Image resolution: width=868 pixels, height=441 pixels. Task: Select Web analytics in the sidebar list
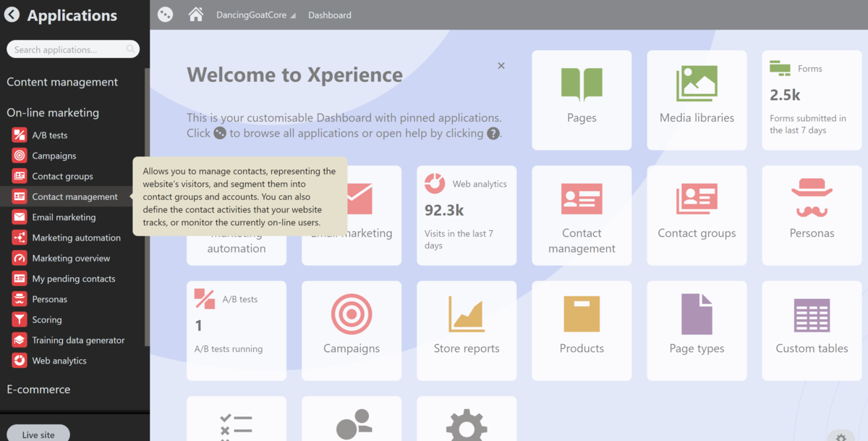coord(59,361)
